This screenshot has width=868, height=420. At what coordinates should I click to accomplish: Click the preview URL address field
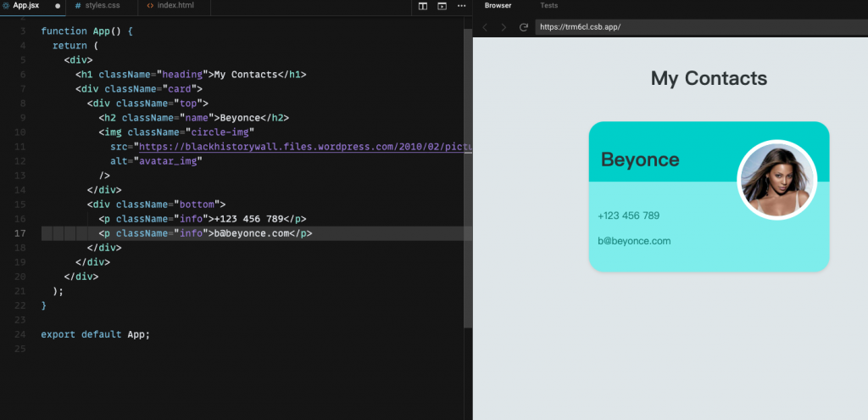[x=701, y=27]
